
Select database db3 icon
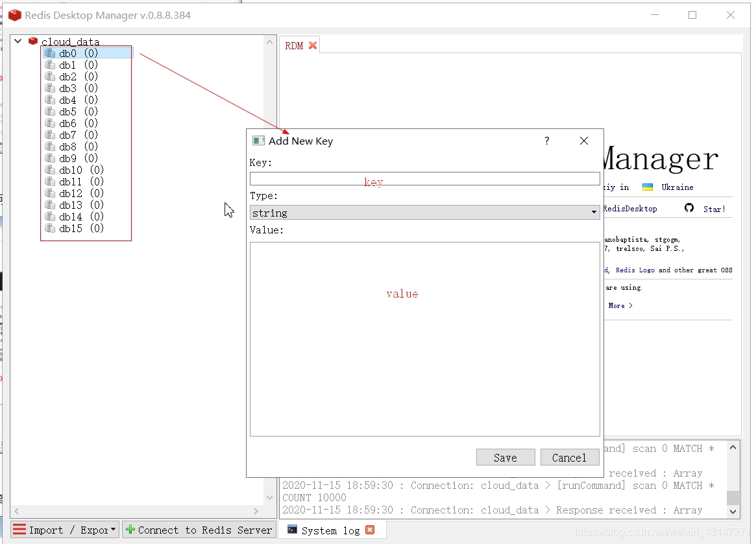50,88
